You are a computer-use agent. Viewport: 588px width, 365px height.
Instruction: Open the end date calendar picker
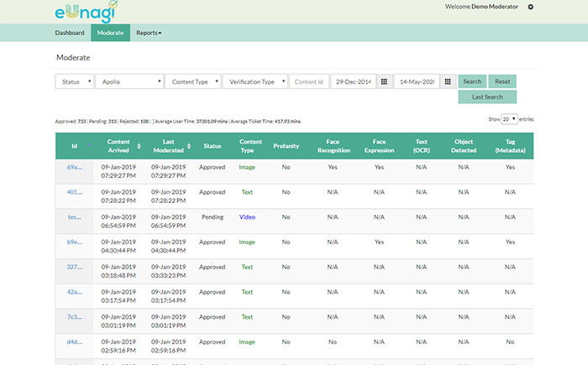click(448, 81)
